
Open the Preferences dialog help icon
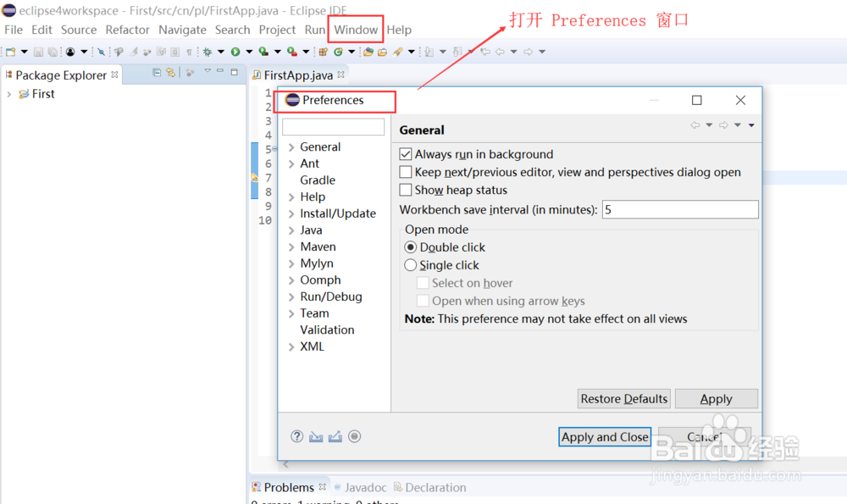pyautogui.click(x=296, y=436)
